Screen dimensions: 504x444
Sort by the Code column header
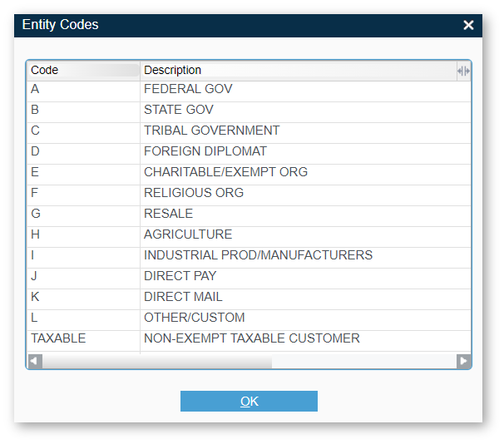83,70
